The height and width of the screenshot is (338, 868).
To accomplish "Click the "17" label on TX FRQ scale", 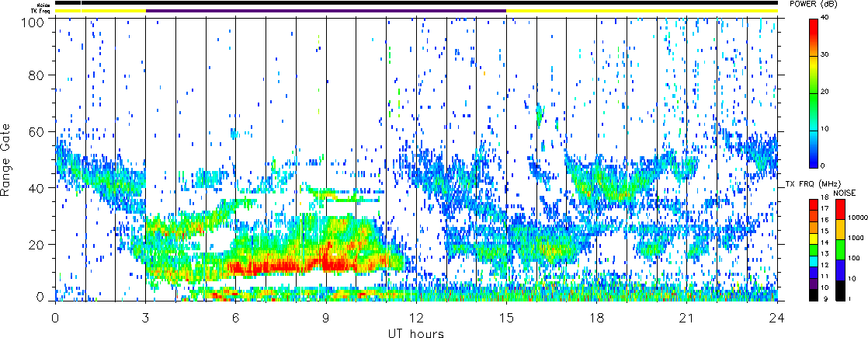I will tap(825, 208).
